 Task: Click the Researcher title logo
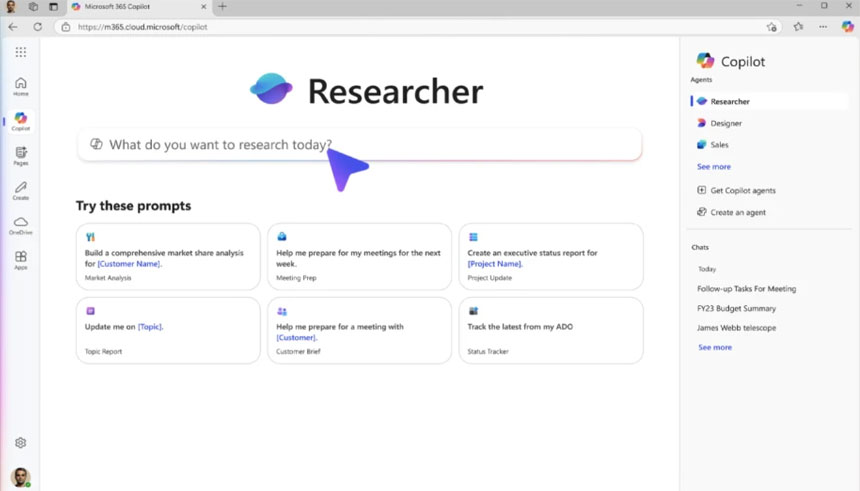tap(271, 89)
